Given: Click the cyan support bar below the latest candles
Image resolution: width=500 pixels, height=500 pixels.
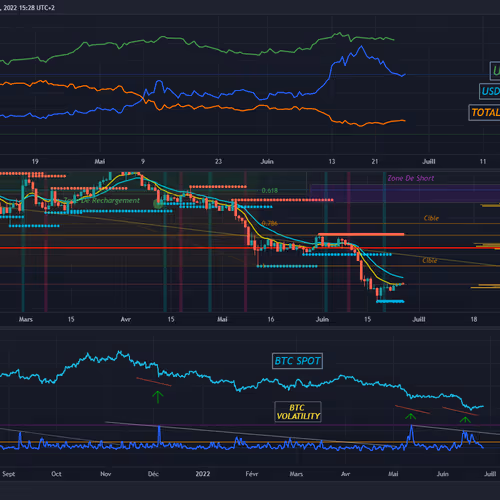Looking at the screenshot, I should tap(390, 302).
